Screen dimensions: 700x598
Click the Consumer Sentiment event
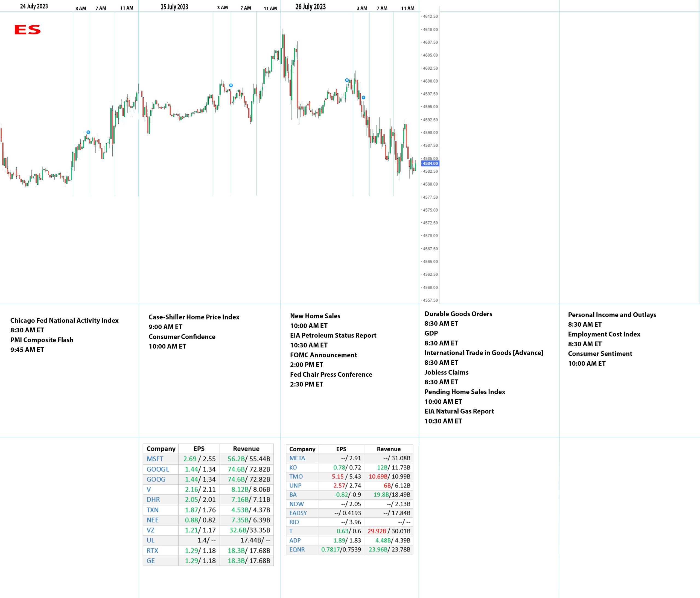600,354
